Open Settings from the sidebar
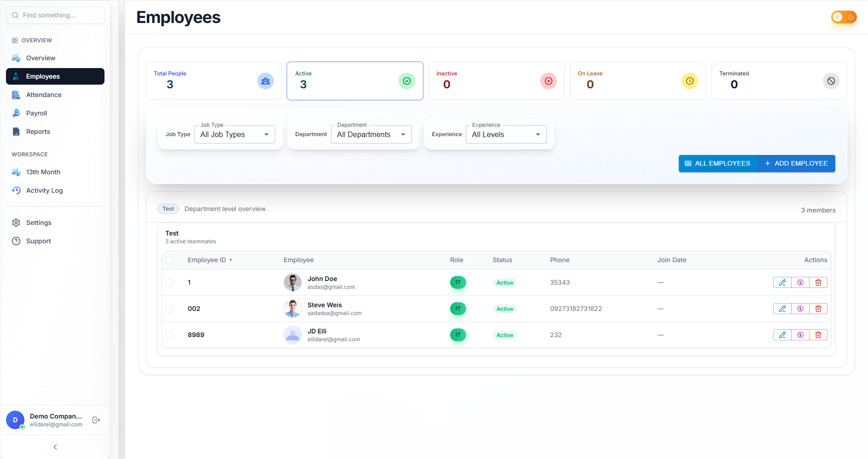 point(39,223)
